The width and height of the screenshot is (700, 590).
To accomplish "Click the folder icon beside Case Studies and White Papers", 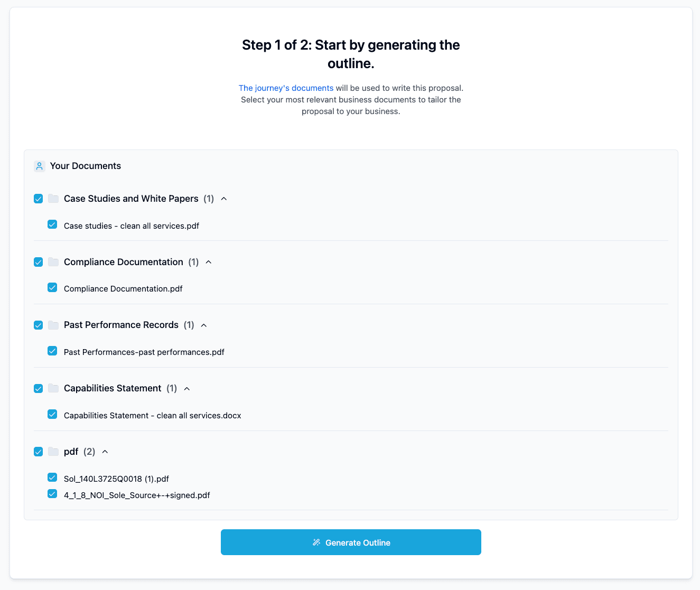I will [53, 199].
